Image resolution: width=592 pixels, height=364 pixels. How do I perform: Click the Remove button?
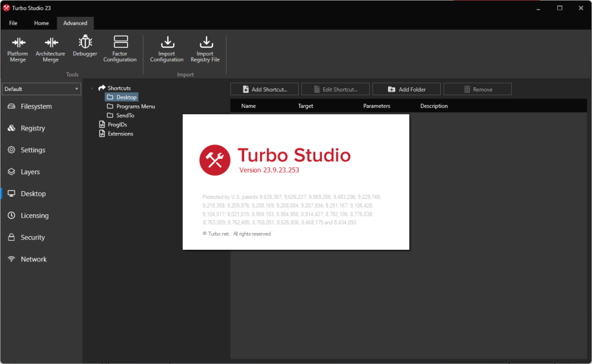click(x=478, y=89)
